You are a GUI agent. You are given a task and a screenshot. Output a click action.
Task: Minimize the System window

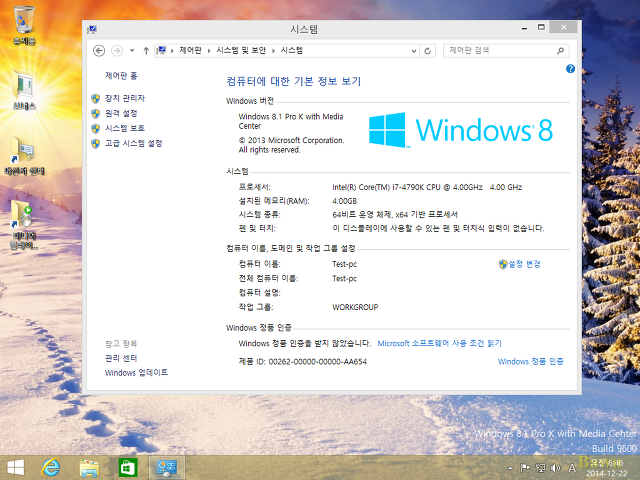pos(524,28)
